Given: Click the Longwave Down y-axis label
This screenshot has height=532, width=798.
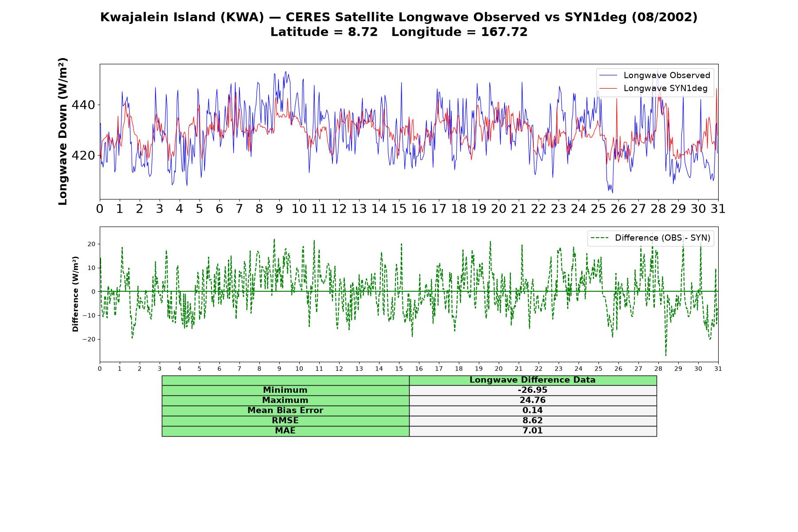Looking at the screenshot, I should tap(63, 131).
